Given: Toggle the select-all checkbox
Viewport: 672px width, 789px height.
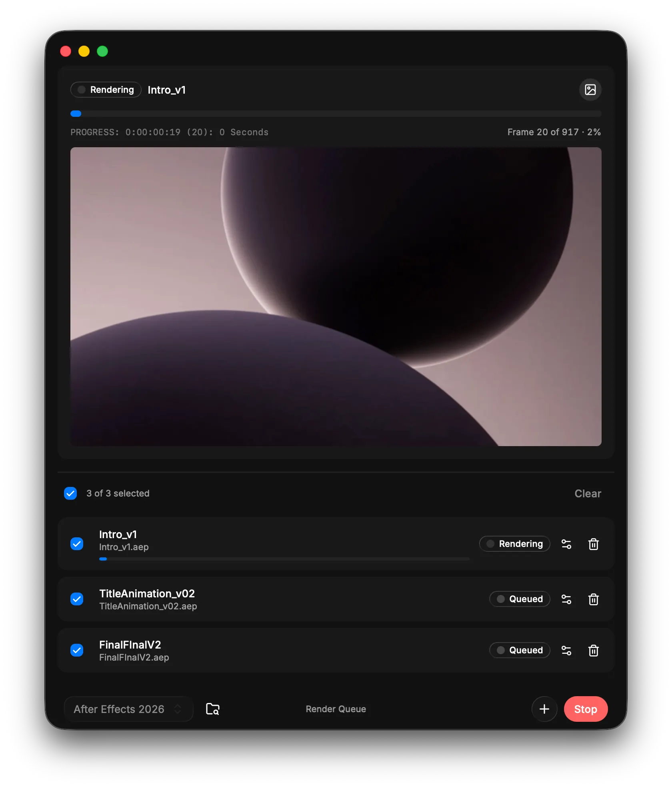Looking at the screenshot, I should [x=70, y=493].
